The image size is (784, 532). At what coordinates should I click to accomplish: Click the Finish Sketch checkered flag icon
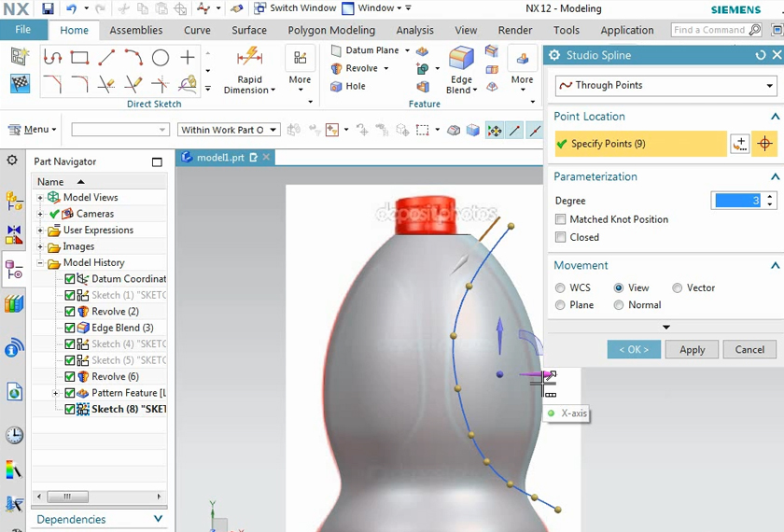point(20,83)
